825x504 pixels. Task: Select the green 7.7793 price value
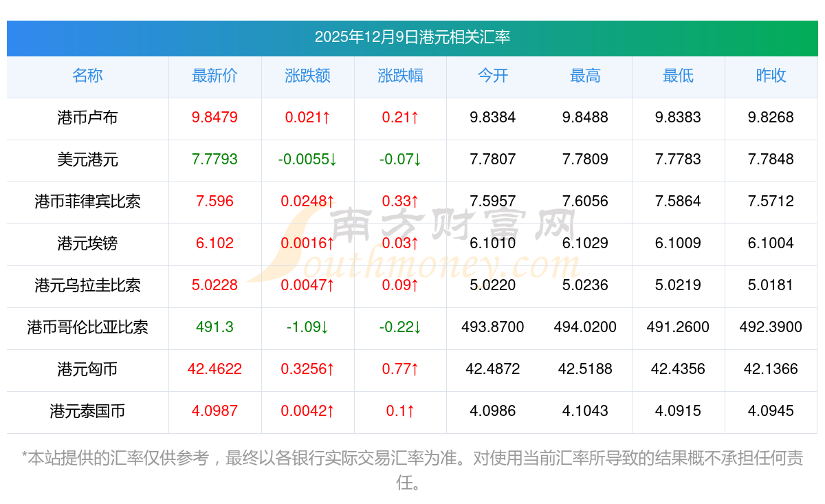[x=214, y=160]
